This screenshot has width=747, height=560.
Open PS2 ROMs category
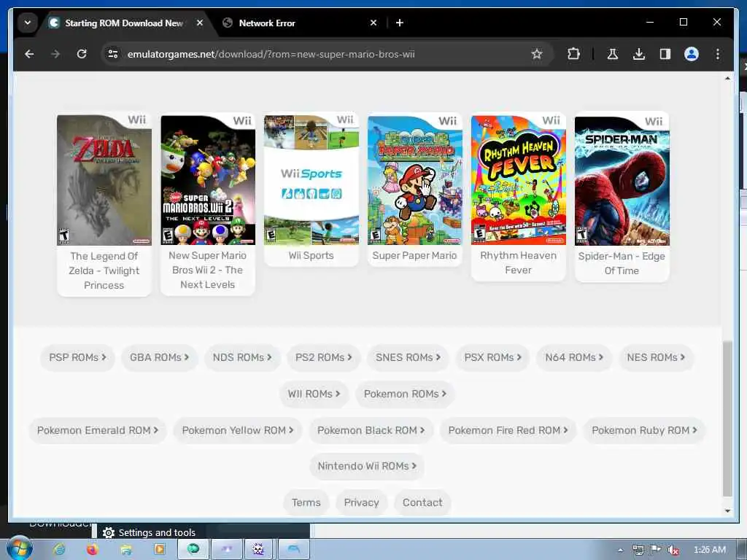click(323, 357)
